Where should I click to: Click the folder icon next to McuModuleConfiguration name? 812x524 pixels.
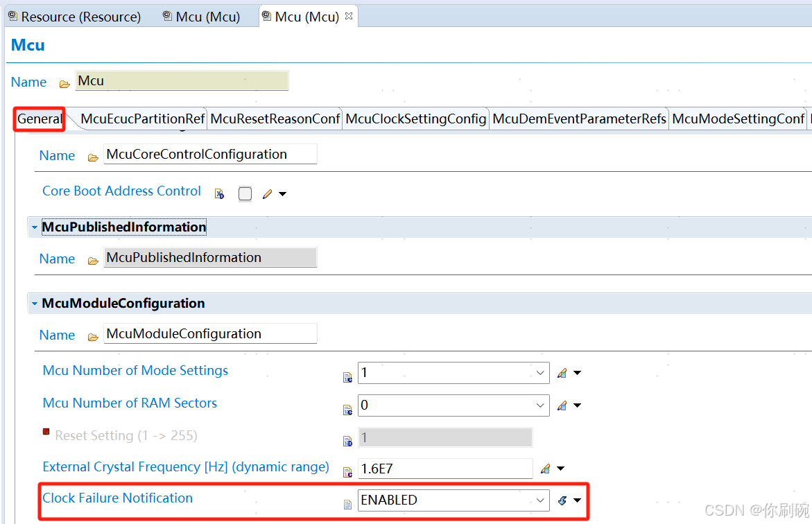[x=93, y=337]
